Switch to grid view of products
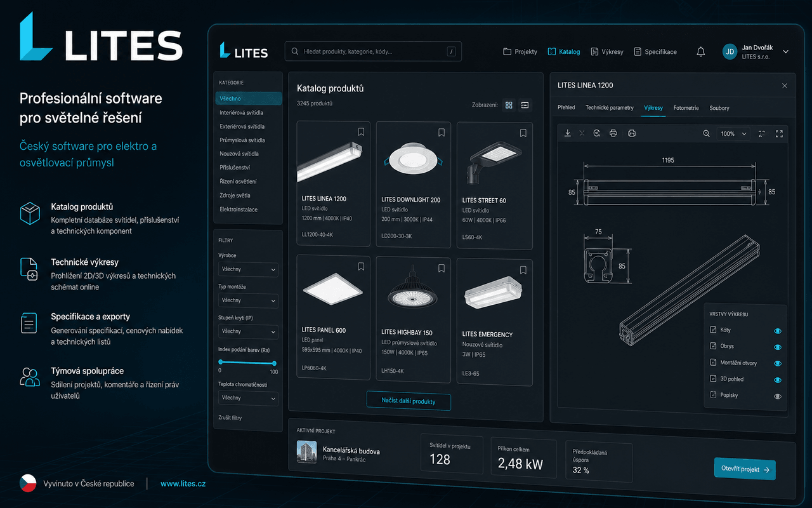812x508 pixels. [x=509, y=105]
